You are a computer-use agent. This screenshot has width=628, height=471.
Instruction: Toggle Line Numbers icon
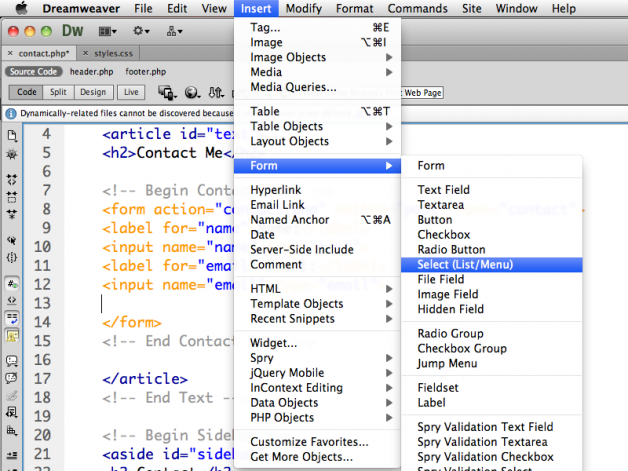coord(12,284)
